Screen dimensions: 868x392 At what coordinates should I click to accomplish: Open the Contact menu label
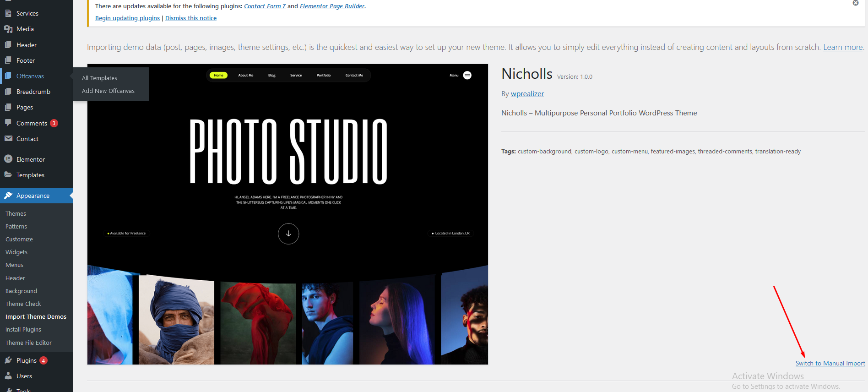(x=27, y=139)
